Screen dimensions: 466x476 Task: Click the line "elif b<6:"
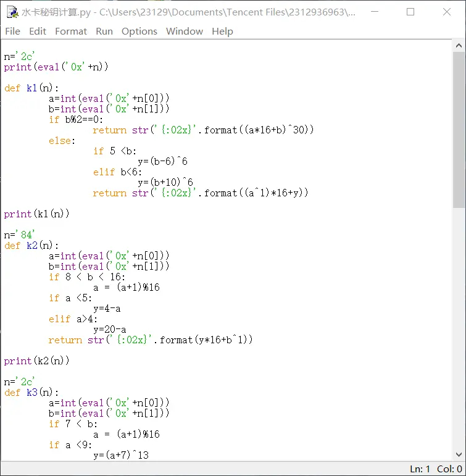point(117,172)
